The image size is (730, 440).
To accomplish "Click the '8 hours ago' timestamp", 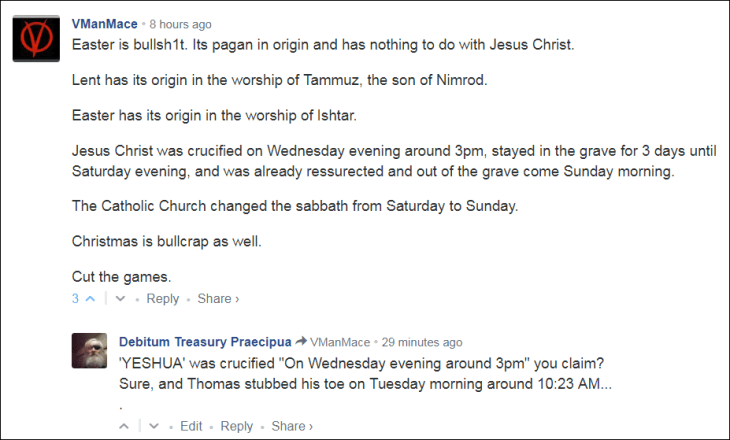I will tap(181, 24).
